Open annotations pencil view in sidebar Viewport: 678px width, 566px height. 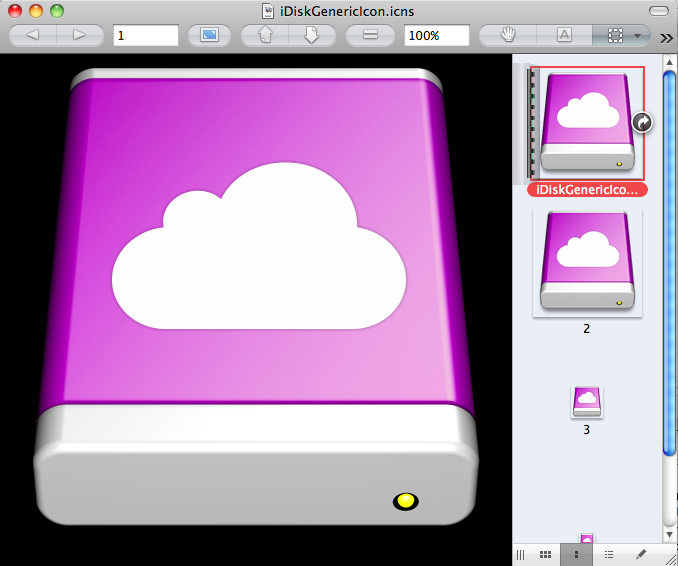tap(641, 554)
